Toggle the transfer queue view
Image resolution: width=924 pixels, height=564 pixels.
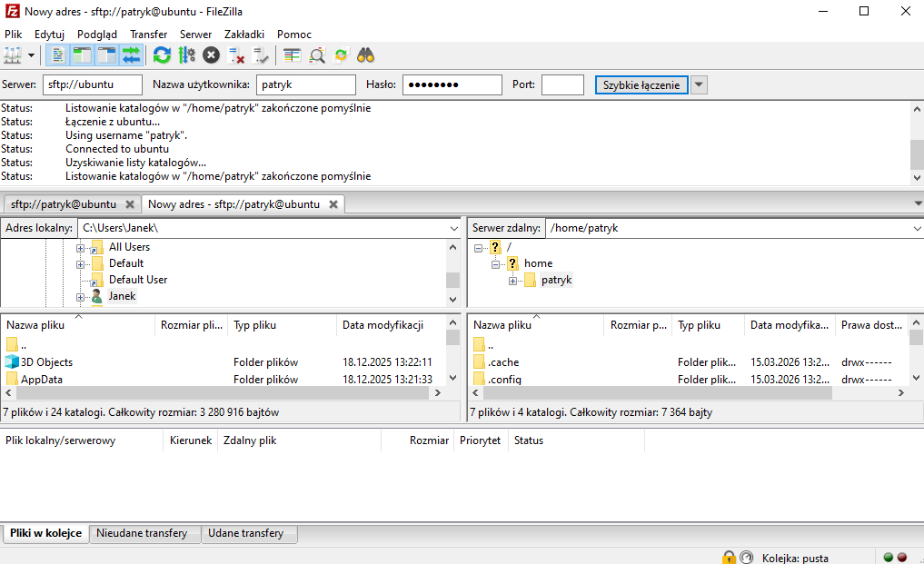click(x=132, y=55)
